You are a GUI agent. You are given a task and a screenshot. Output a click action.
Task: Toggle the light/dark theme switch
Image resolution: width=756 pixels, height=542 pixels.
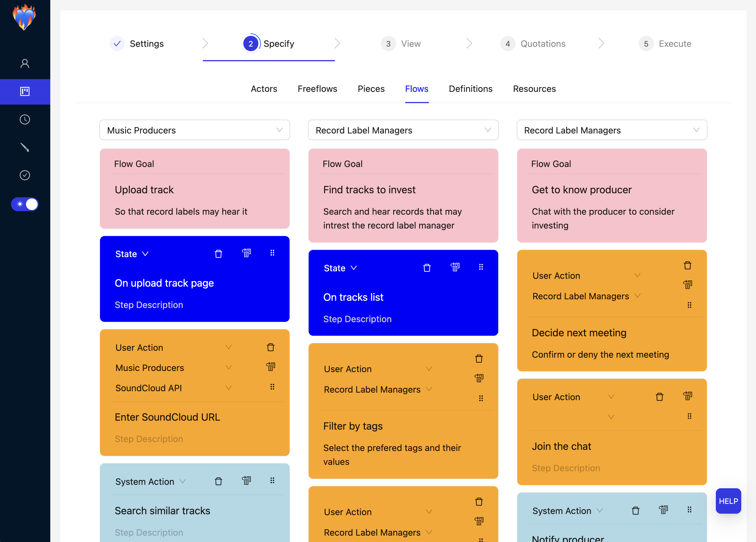(25, 204)
